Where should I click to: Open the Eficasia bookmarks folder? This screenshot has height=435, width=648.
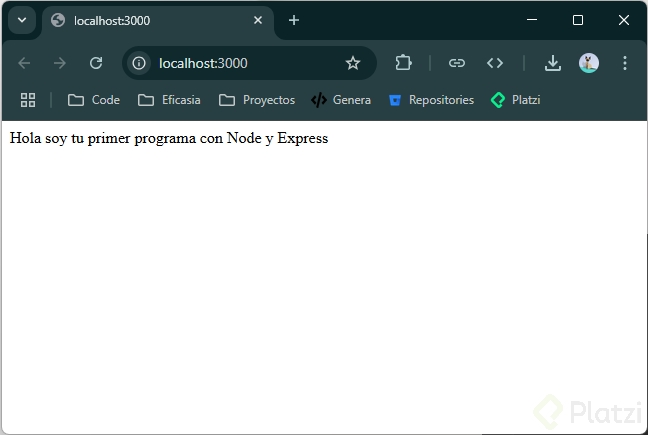coord(169,100)
